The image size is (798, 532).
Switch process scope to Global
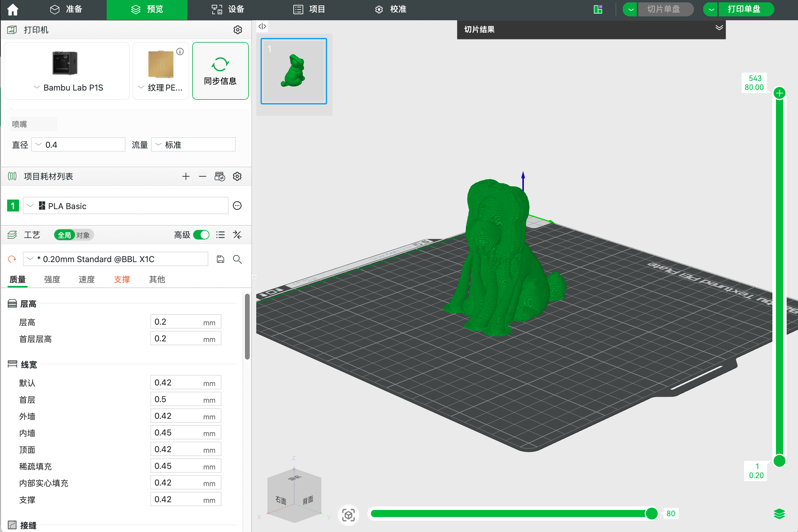pyautogui.click(x=64, y=235)
